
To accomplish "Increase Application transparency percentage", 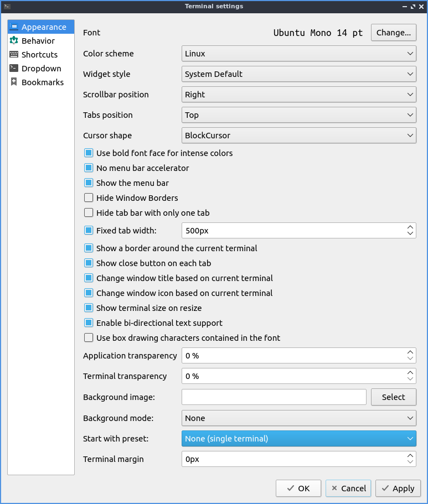I will pos(410,352).
